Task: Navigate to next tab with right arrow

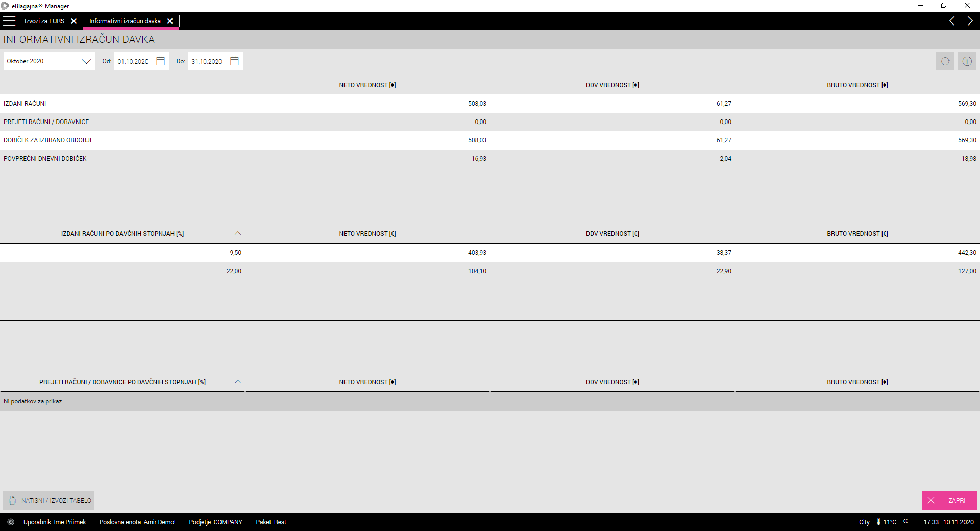Action: (970, 21)
